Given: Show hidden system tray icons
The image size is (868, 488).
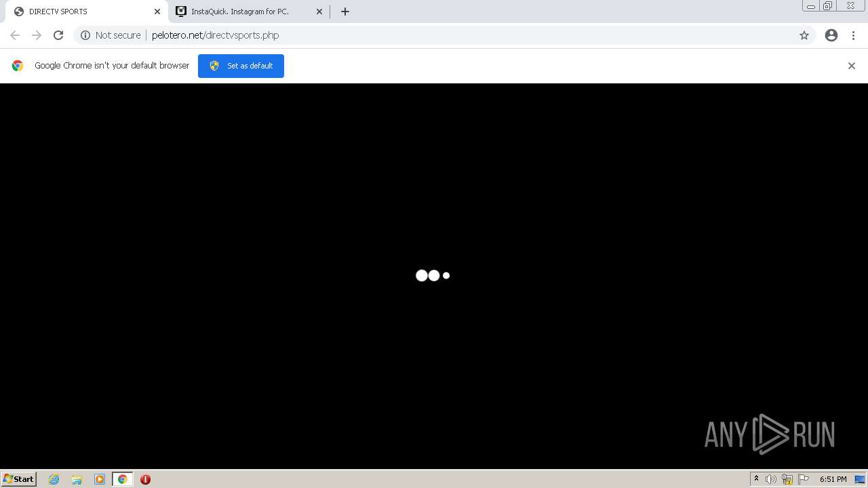Looking at the screenshot, I should (756, 479).
